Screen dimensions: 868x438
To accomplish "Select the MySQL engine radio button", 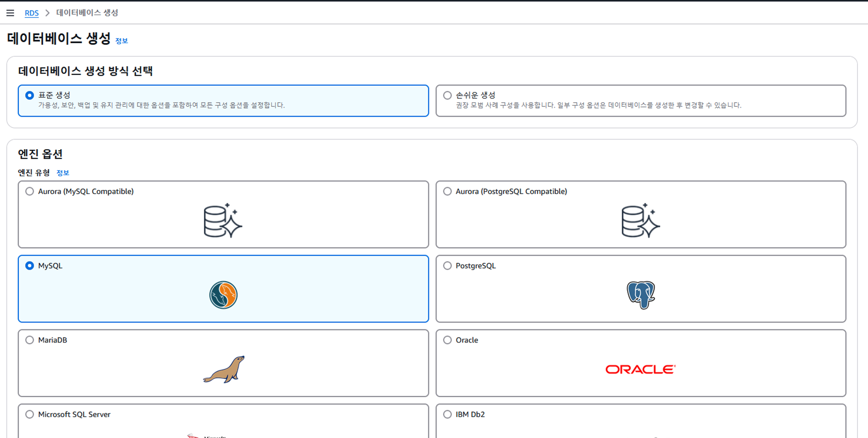I will 29,266.
